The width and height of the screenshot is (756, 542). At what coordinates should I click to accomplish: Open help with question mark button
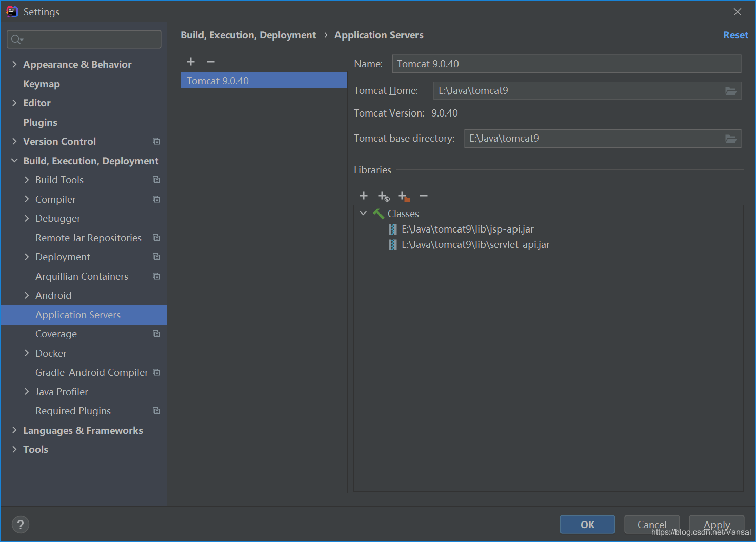point(21,525)
